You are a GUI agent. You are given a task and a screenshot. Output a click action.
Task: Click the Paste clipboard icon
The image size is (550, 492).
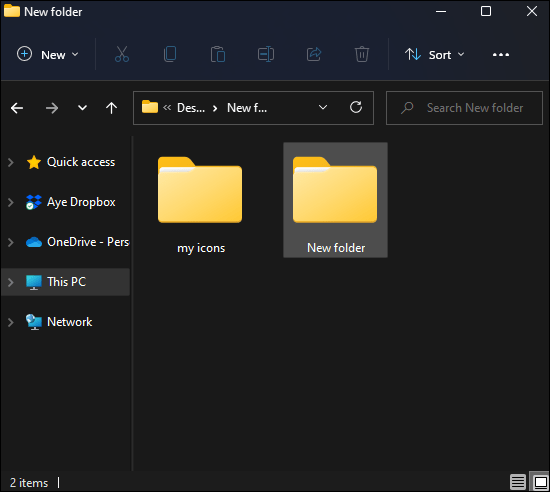[x=218, y=54]
